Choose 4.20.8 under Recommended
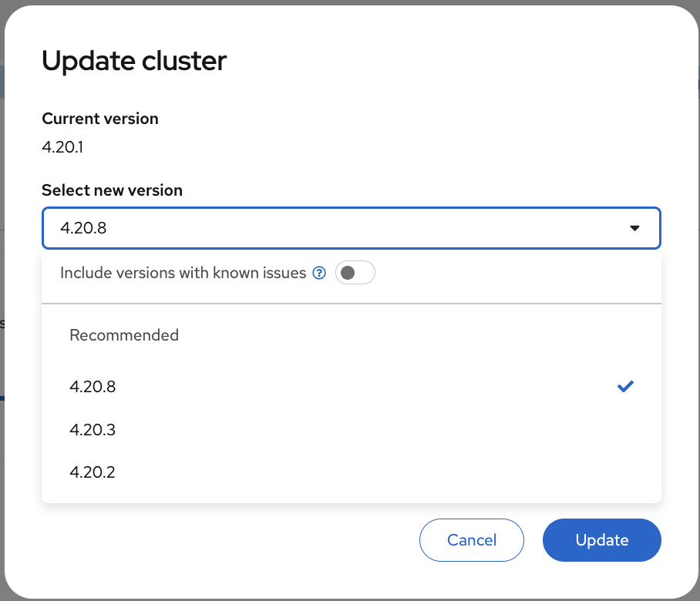 click(93, 386)
